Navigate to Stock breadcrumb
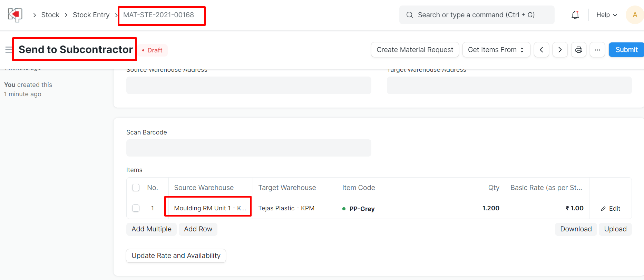 pos(50,15)
